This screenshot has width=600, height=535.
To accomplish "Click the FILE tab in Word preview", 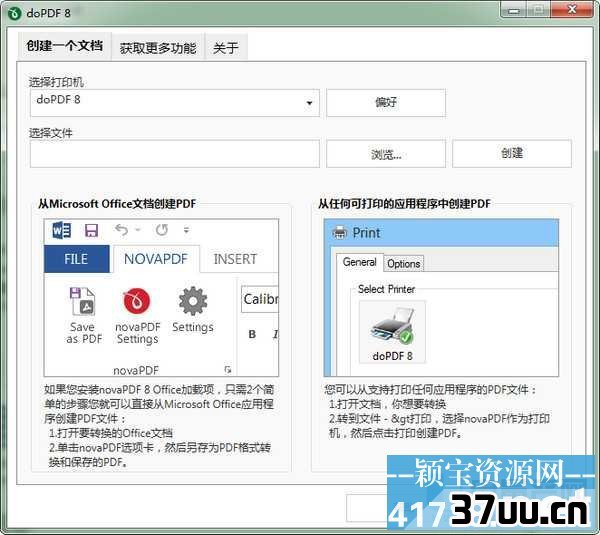I will (77, 259).
